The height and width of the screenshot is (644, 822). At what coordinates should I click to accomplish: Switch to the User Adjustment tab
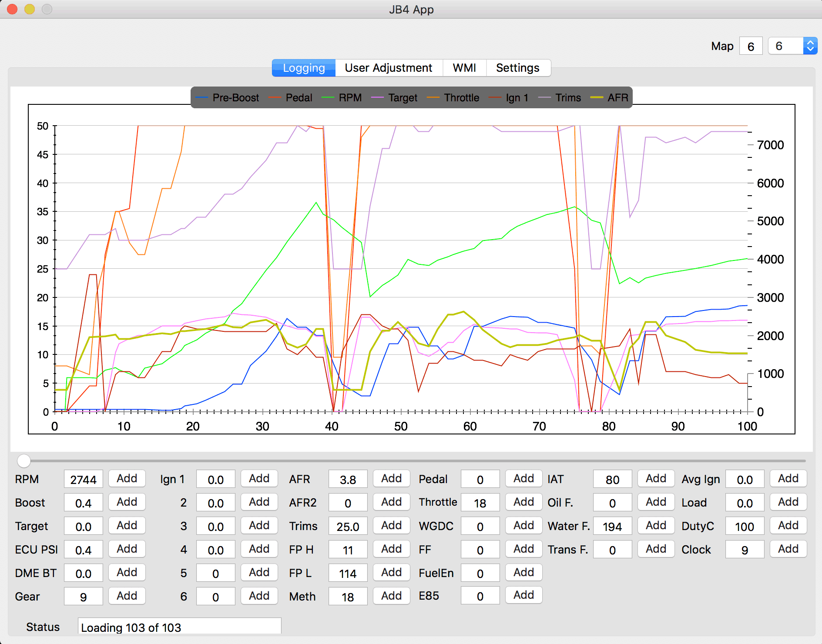[x=388, y=68]
